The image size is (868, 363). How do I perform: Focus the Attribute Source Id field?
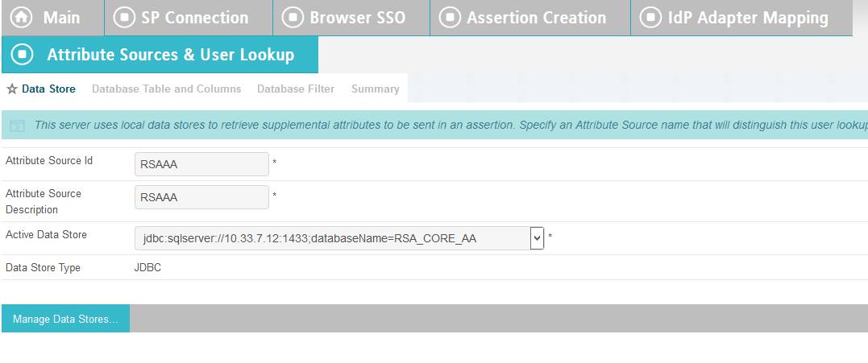click(201, 164)
